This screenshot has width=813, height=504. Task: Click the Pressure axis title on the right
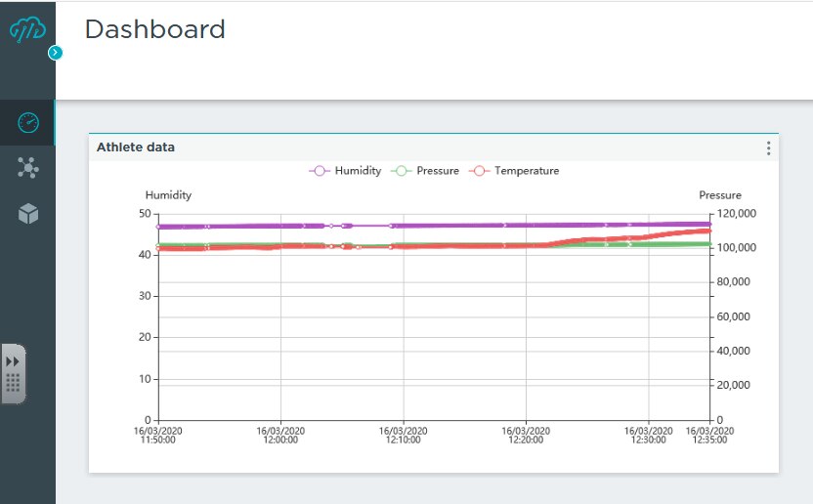(x=719, y=195)
